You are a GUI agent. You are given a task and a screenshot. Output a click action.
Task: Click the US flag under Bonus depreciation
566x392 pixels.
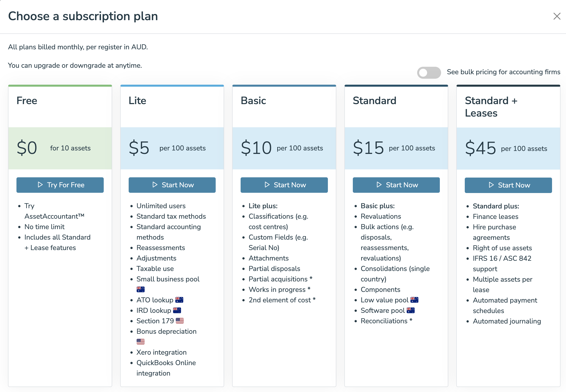click(141, 341)
